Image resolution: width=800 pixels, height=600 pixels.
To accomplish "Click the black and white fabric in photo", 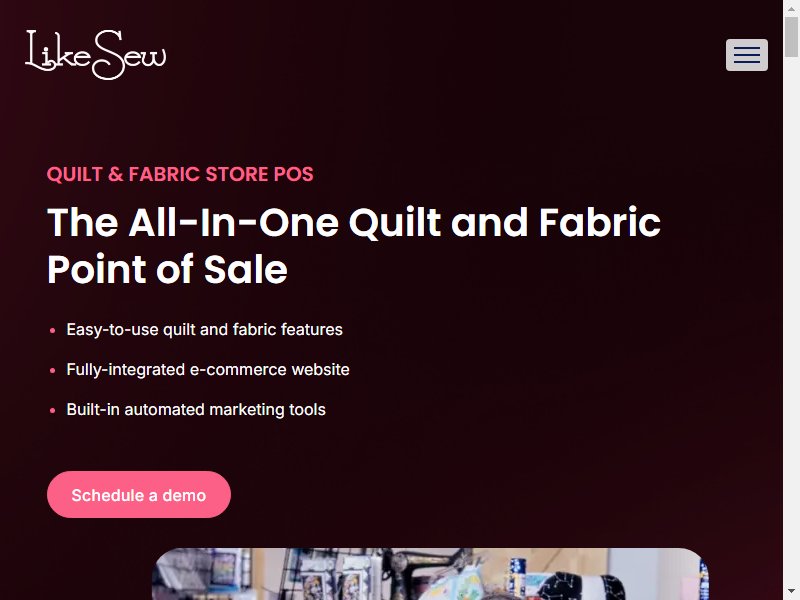I will click(582, 586).
